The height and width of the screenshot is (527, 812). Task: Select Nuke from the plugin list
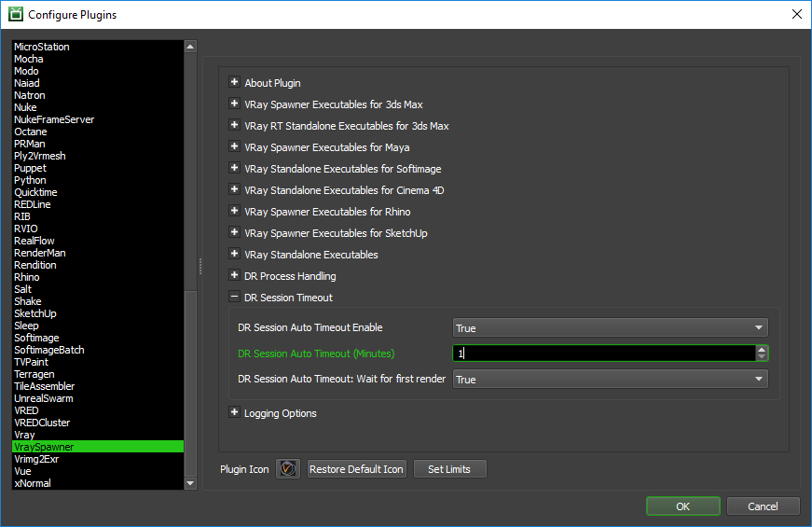click(25, 107)
